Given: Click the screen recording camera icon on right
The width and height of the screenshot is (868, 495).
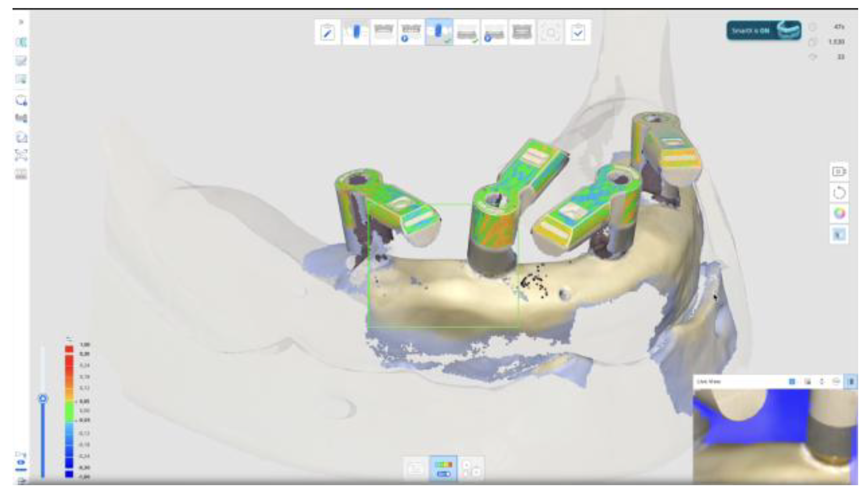Looking at the screenshot, I should [839, 172].
